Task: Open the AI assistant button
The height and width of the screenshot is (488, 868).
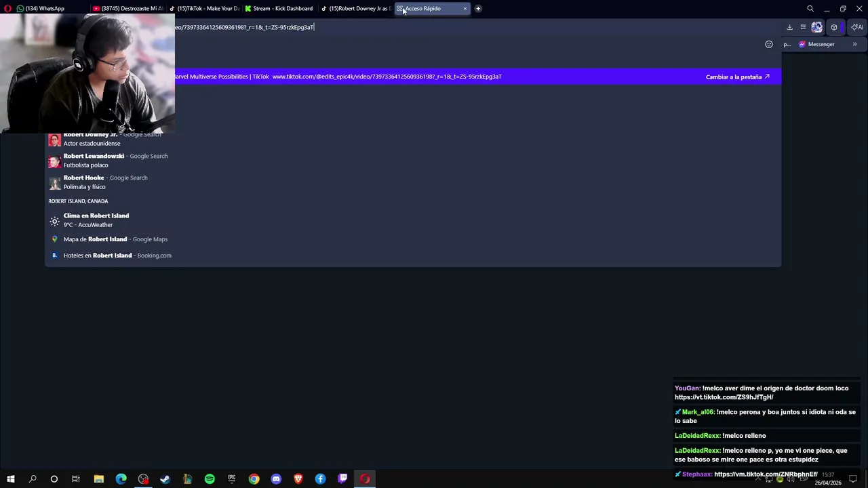Action: click(857, 27)
